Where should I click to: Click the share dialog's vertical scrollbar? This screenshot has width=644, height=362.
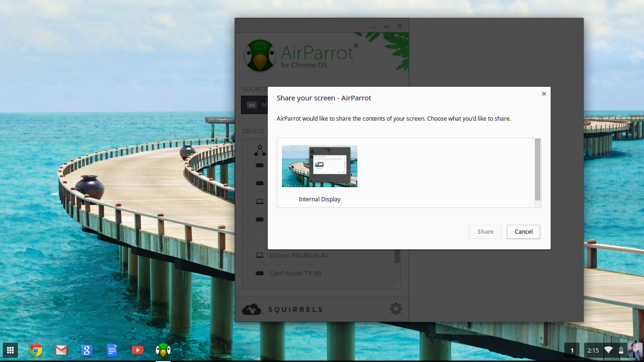[538, 170]
